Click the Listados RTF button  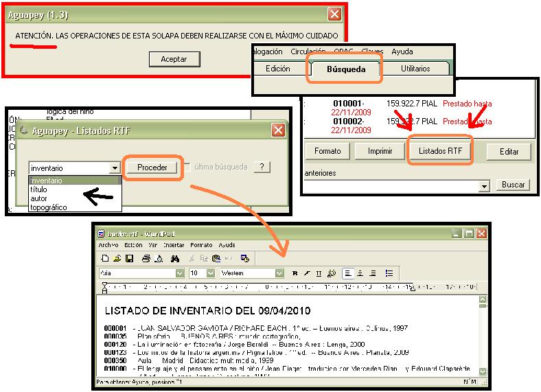click(440, 151)
